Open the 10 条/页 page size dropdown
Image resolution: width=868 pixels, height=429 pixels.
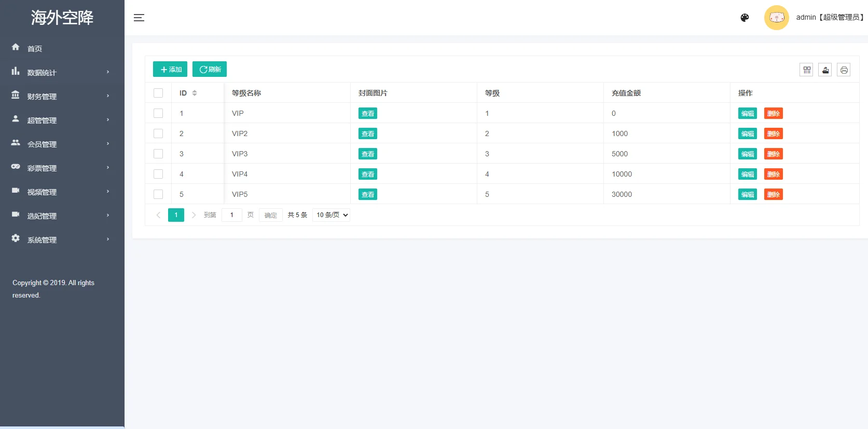[331, 215]
